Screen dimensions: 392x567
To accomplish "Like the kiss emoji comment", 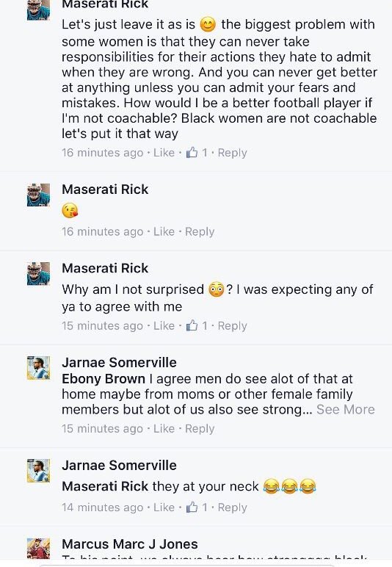I will point(164,231).
